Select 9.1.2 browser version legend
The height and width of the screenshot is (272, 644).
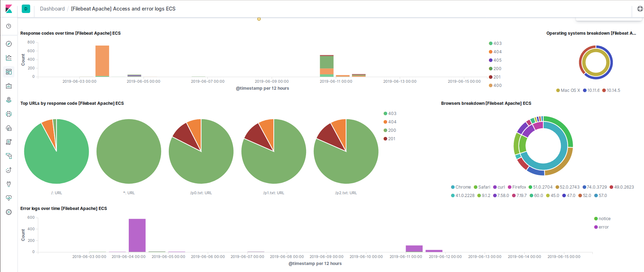pyautogui.click(x=484, y=196)
